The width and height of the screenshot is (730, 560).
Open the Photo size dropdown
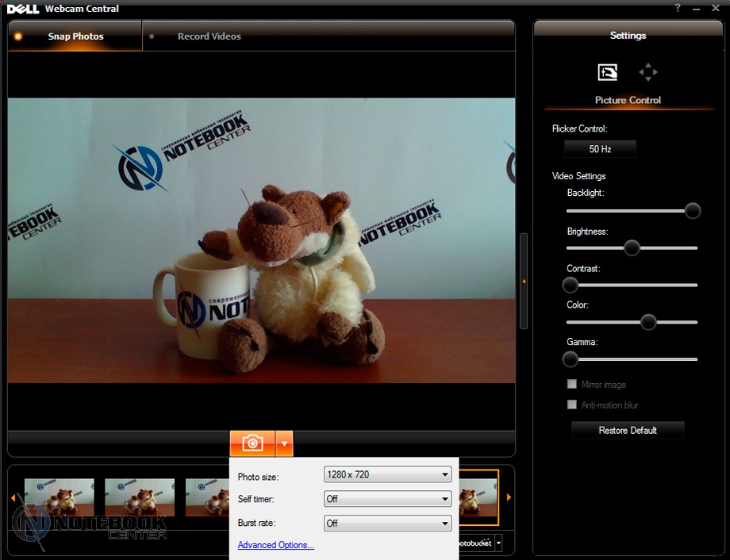(x=387, y=475)
